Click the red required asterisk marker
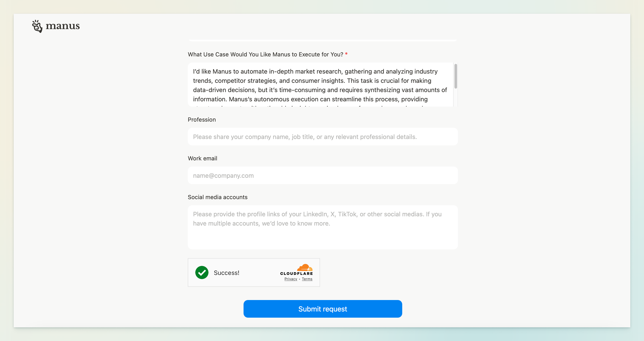 tap(346, 54)
